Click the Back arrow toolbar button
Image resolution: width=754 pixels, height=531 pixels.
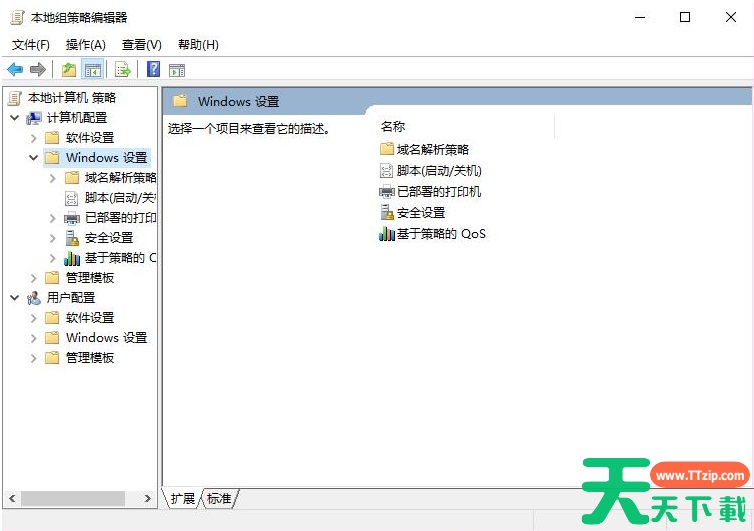click(x=15, y=69)
